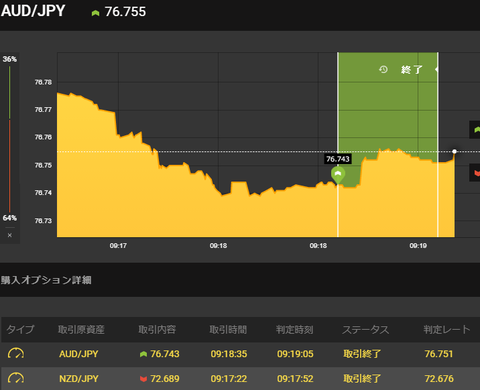Click the 判定レート column header
The width and height of the screenshot is (480, 390).
click(x=447, y=330)
